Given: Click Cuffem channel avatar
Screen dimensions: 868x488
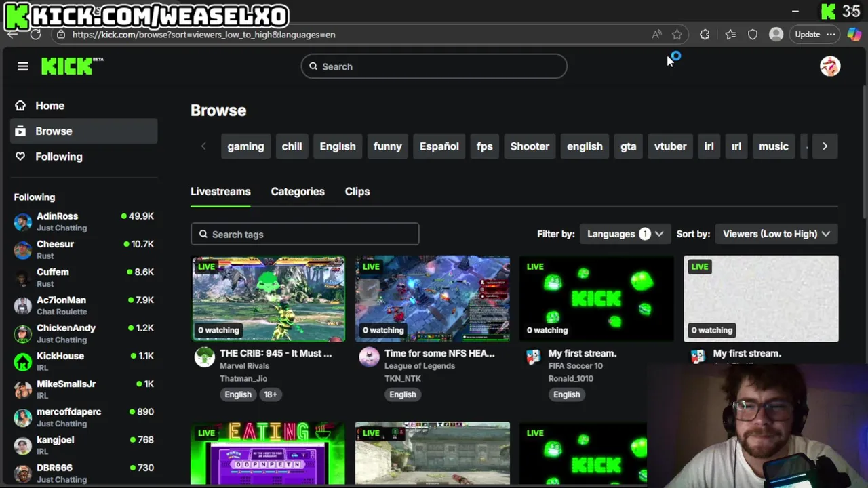Looking at the screenshot, I should click(23, 277).
